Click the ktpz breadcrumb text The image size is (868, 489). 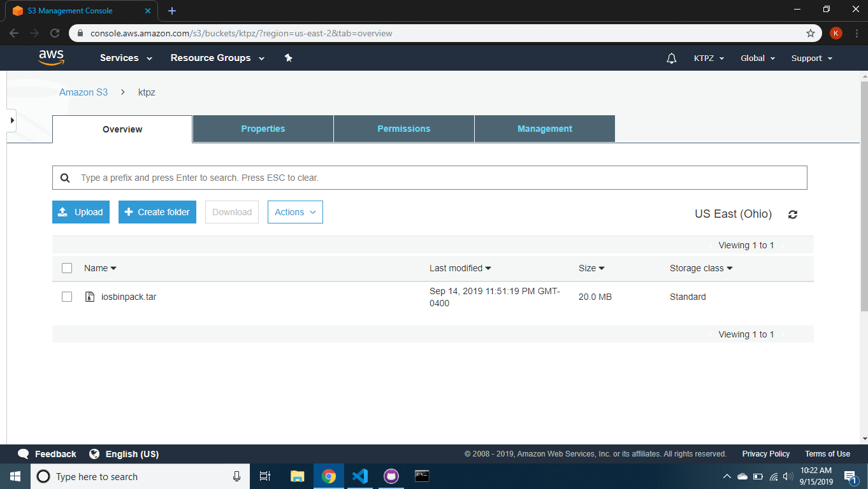coord(147,92)
